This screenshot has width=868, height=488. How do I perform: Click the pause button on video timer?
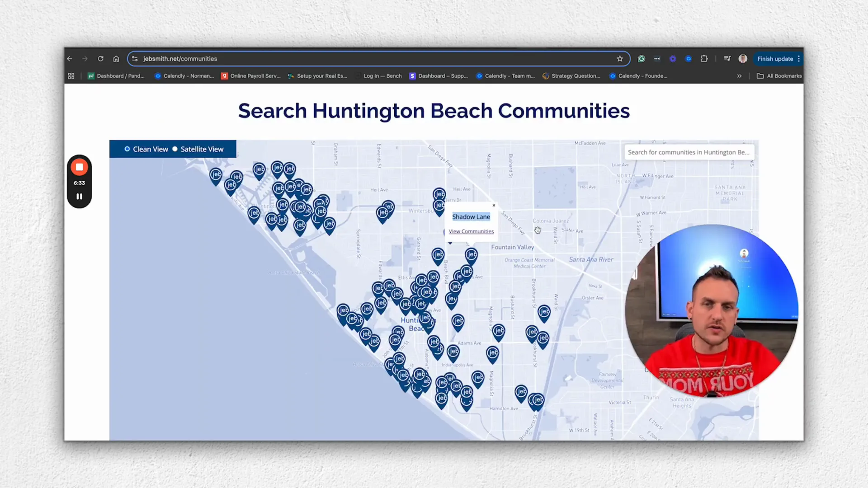click(80, 197)
